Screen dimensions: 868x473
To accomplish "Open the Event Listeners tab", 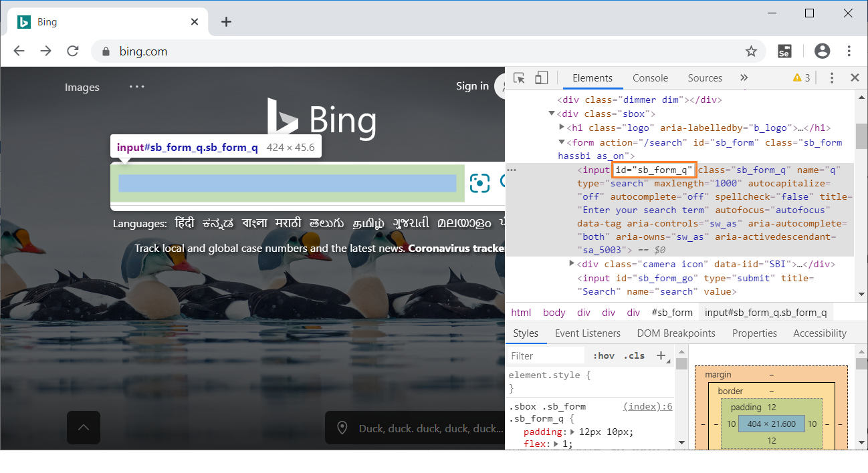I will click(x=588, y=333).
